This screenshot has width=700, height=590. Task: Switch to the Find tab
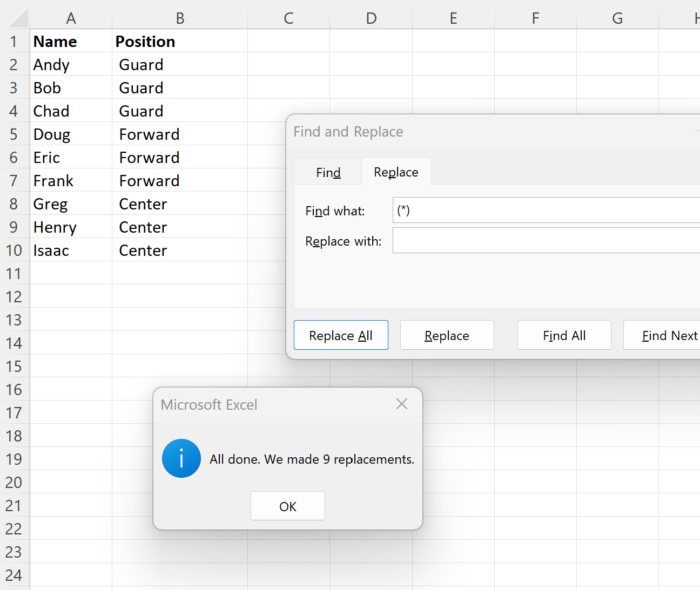(328, 172)
